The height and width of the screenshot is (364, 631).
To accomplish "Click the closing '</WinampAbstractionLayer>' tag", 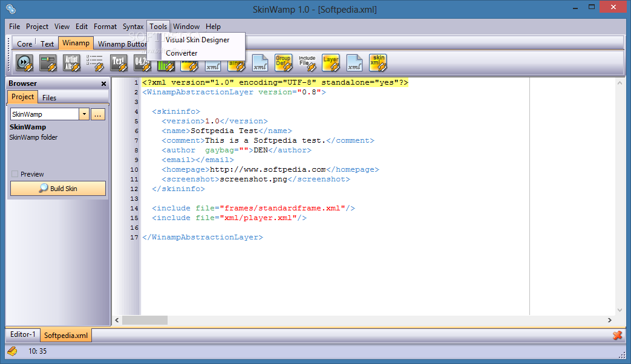I will 203,237.
